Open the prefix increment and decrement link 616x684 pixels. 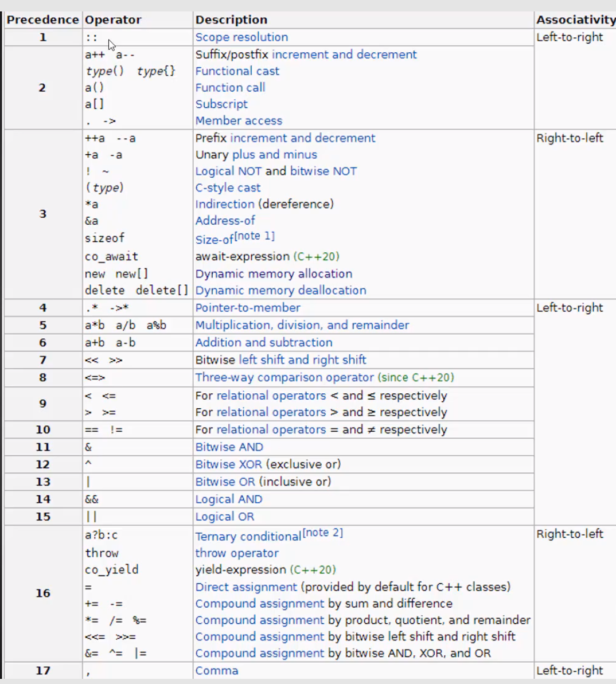click(303, 138)
